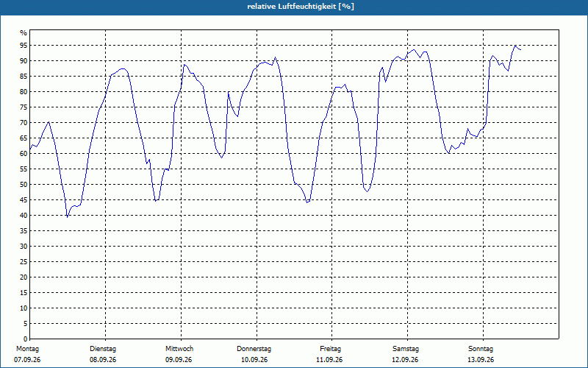
Task: Click the y-axis value '10'
Action: pos(24,308)
